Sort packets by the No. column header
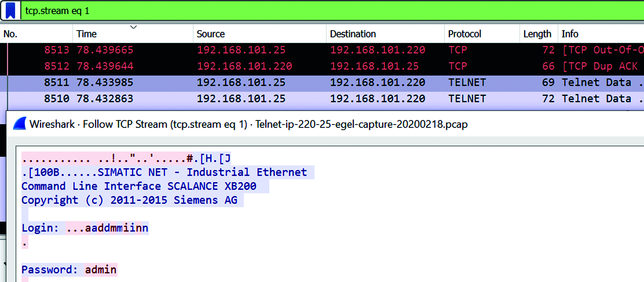 point(10,34)
